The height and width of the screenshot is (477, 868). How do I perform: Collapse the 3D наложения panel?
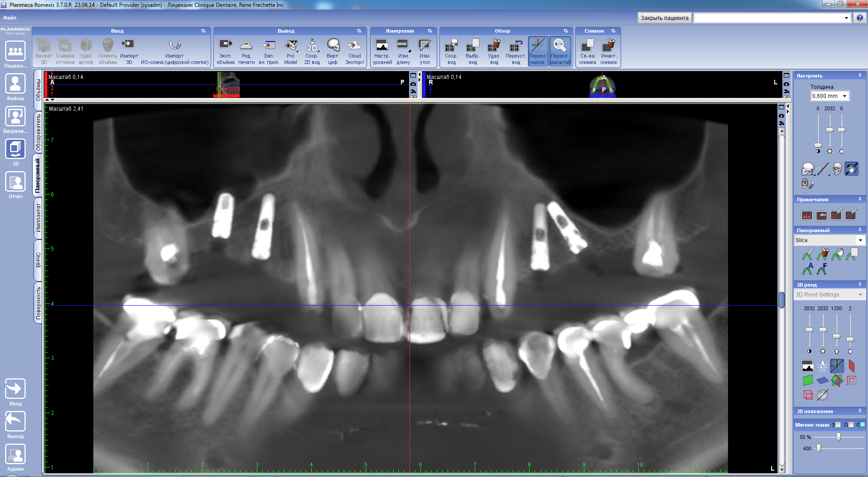click(860, 411)
